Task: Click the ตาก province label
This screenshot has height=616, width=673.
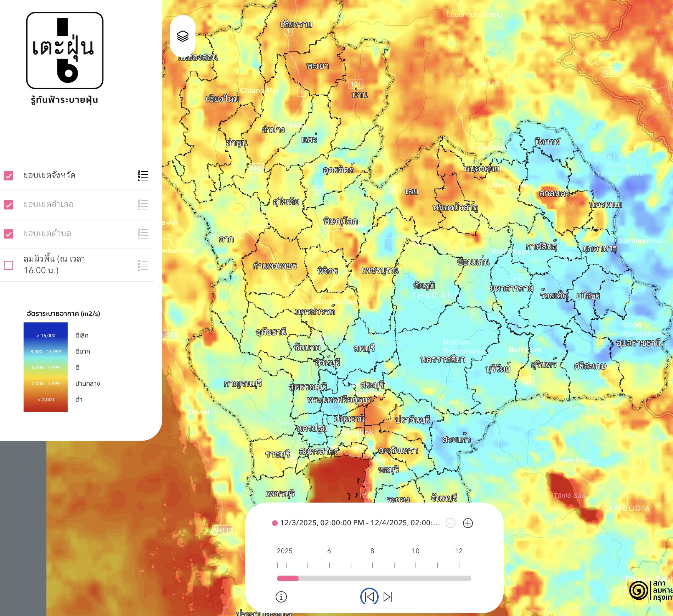Action: click(226, 240)
